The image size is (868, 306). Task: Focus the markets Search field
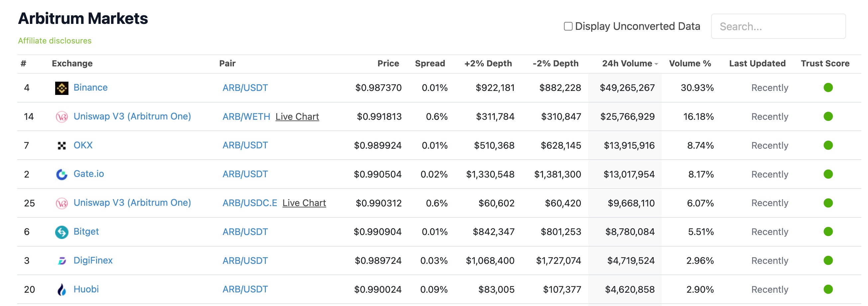tap(778, 26)
